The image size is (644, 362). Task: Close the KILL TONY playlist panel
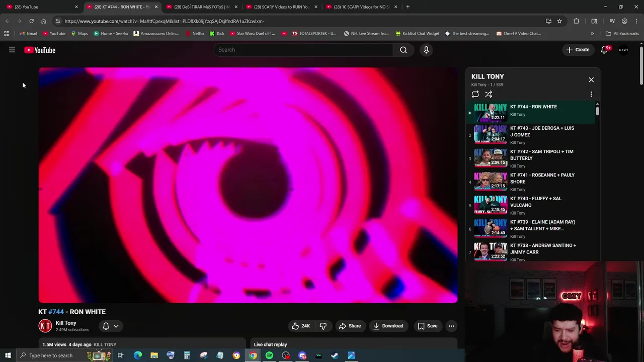591,79
